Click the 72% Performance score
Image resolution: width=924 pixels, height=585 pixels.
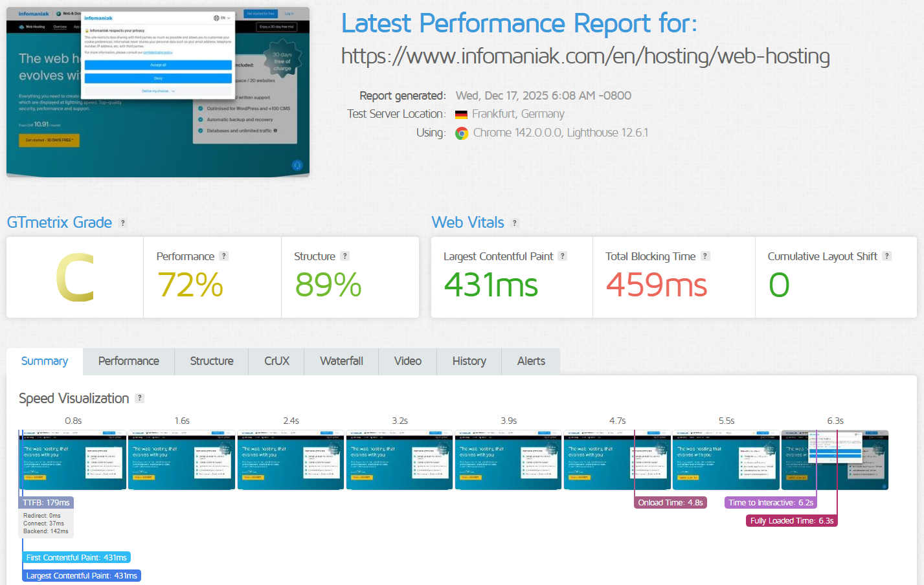point(190,285)
